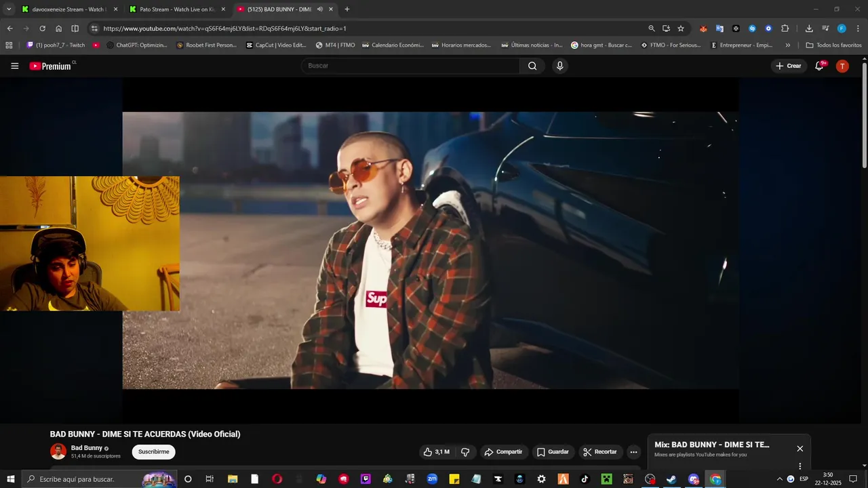Click the Bad Bunny video player

pos(431,250)
